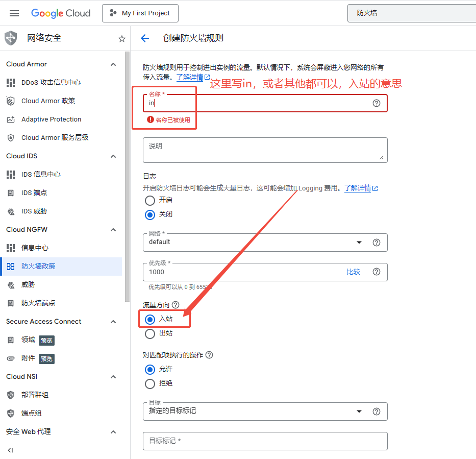Click the 威胁 icon under Cloud NGFW
This screenshot has height=459, width=476.
[x=11, y=285]
